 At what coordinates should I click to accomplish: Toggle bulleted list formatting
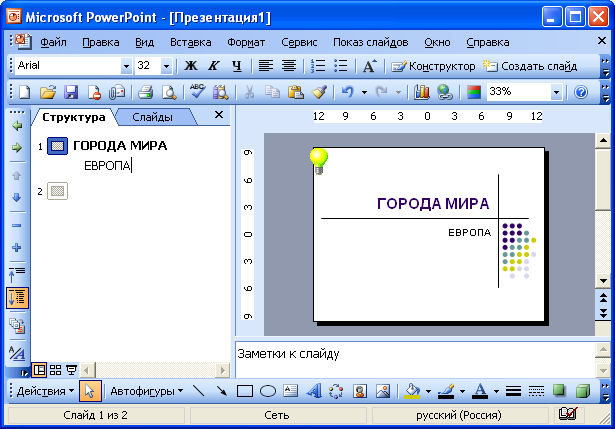pyautogui.click(x=340, y=66)
